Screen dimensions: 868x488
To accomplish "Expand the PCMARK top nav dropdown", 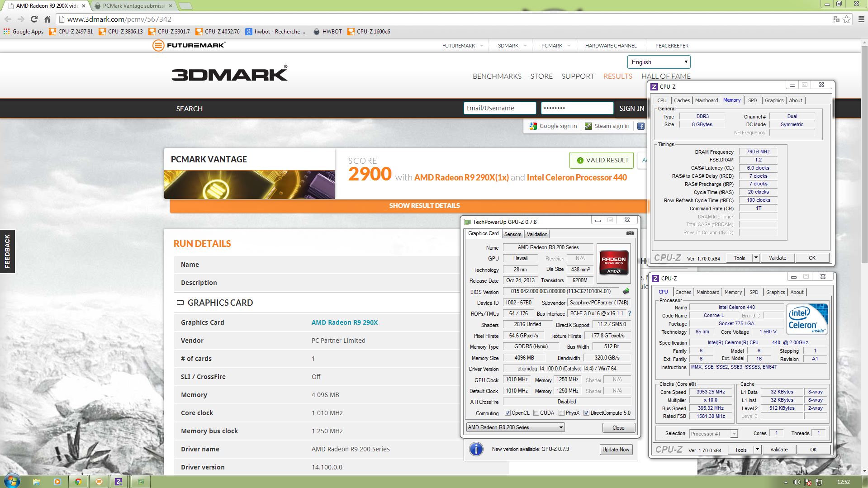I will coord(569,46).
